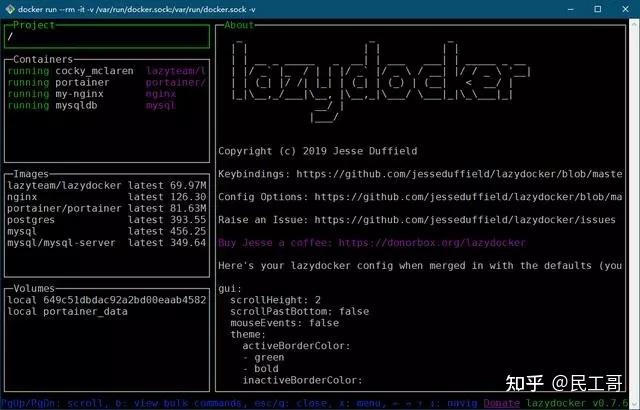Open the Buy Jesse a coffee donorbox link
The image size is (640, 410).
point(432,243)
